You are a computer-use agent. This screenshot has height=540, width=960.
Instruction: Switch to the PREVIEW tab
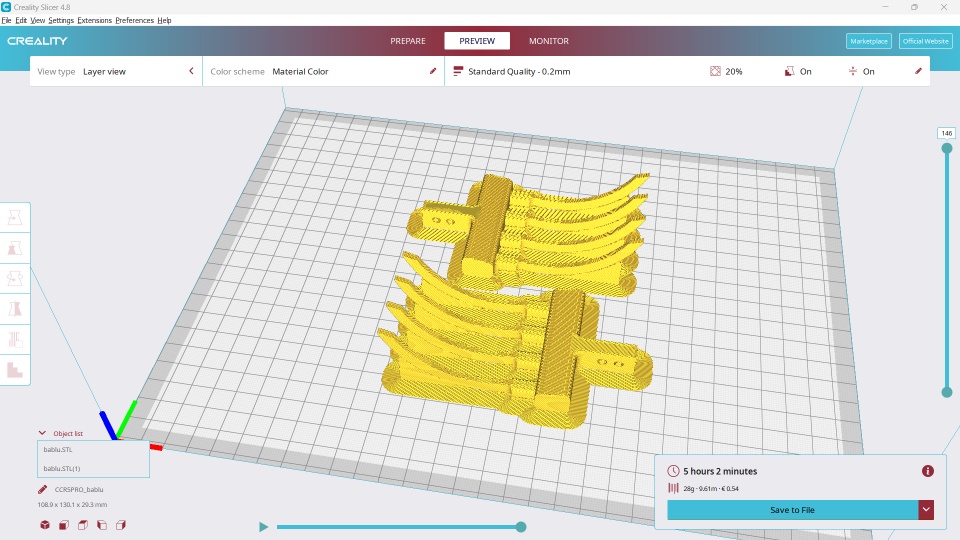click(x=477, y=41)
